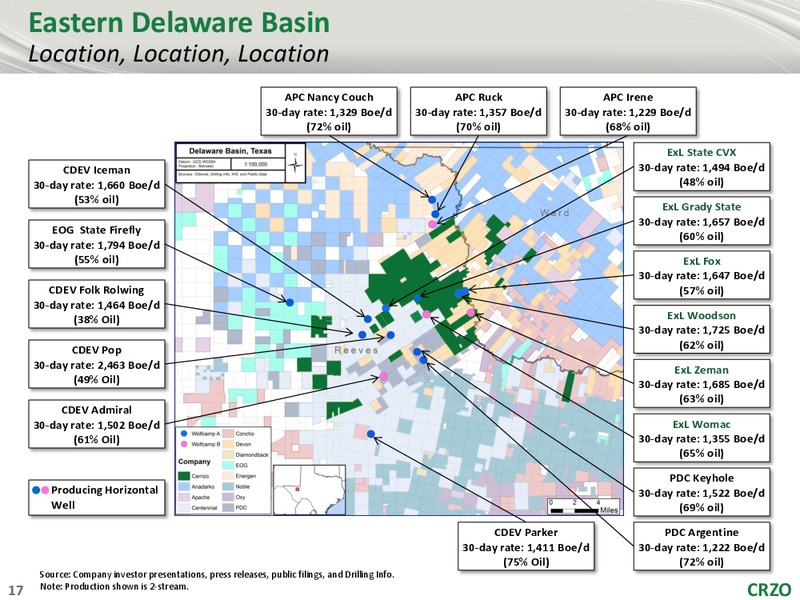Screen dimensions: 800x600
Task: Click the 'Location, Location, Location' subtitle
Action: click(179, 54)
